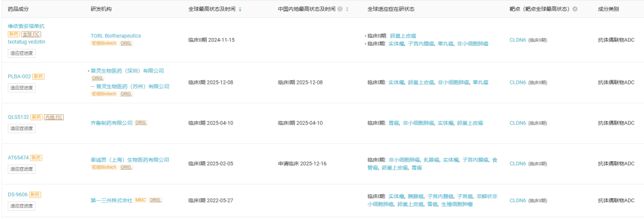644x219 pixels.
Task: Open gear settings icon in 靶点 header
Action: tap(575, 9)
